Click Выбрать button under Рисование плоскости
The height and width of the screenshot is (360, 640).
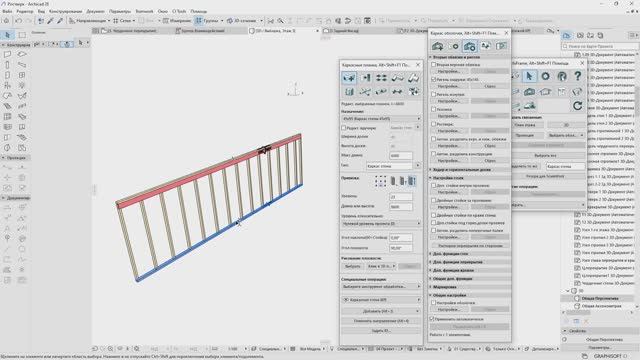(x=353, y=266)
